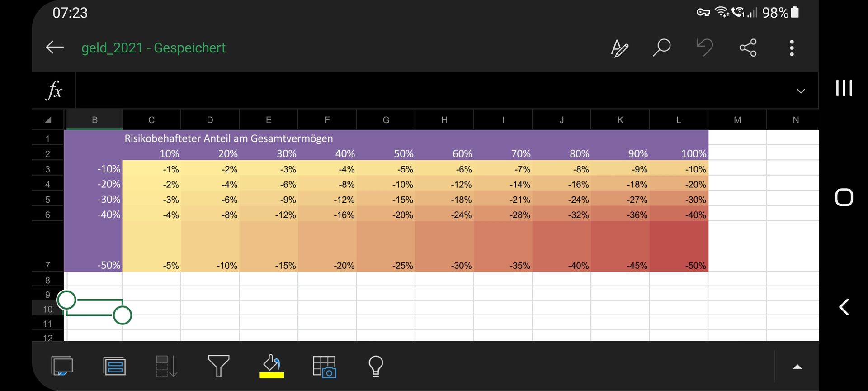This screenshot has height=391, width=868.
Task: Share the geld_2021 workbook
Action: tap(748, 48)
